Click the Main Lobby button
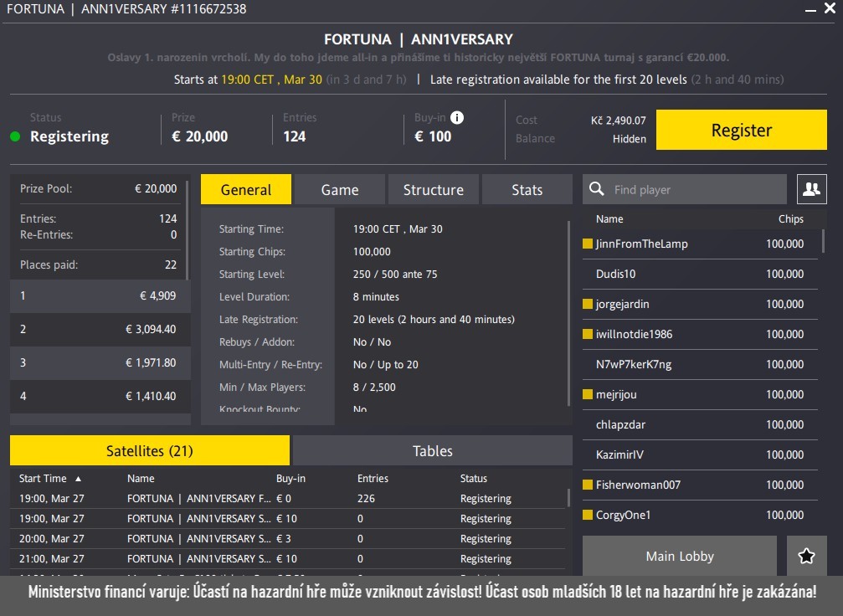This screenshot has height=616, width=843. pos(678,555)
